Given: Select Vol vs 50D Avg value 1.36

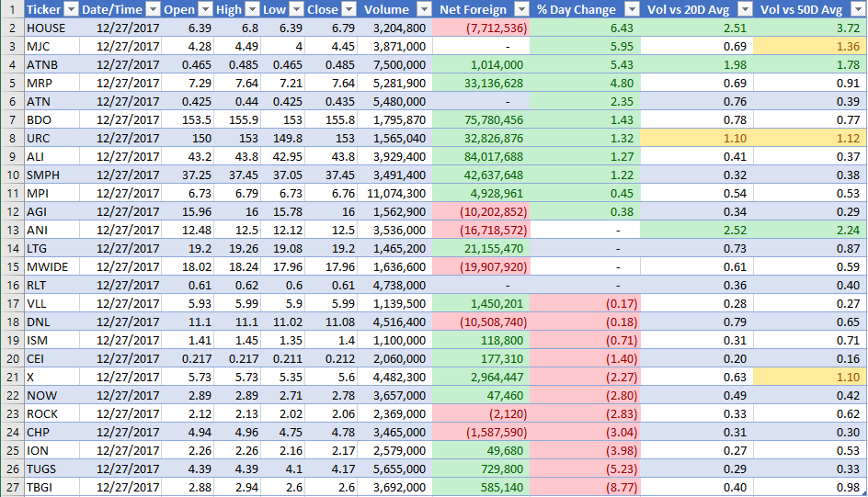Looking at the screenshot, I should coord(809,47).
